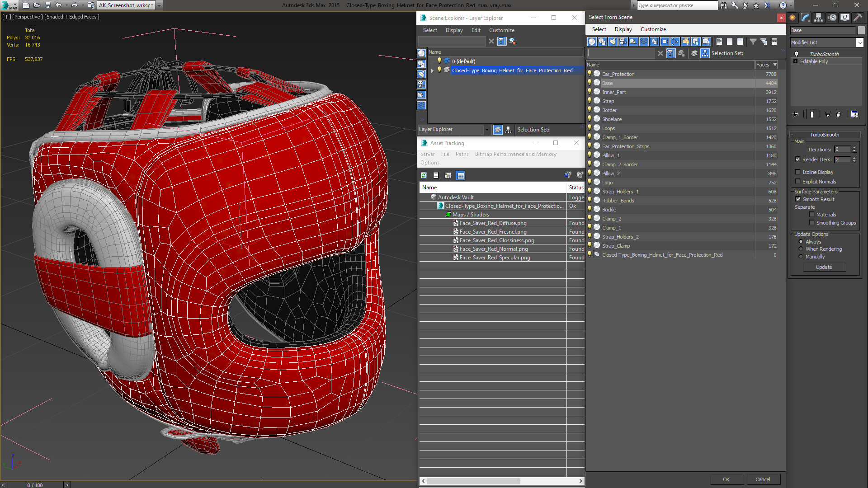868x488 pixels.
Task: Click the Undo arrow icon
Action: [x=59, y=5]
